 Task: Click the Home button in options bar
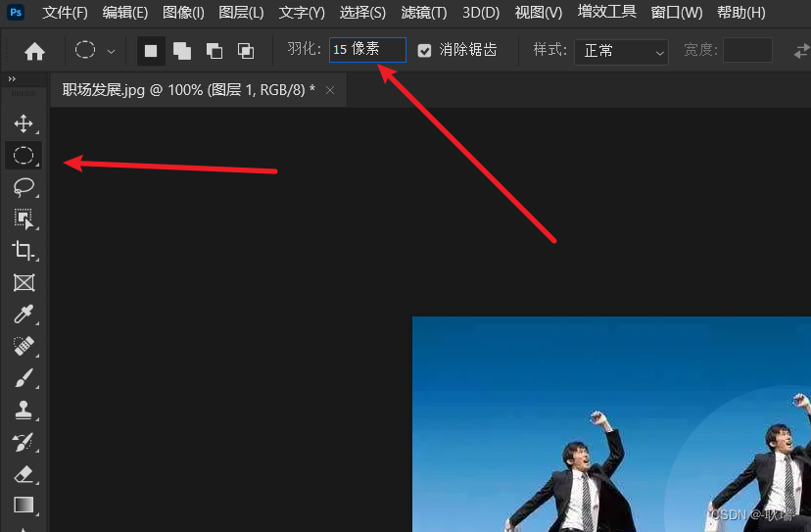point(34,51)
